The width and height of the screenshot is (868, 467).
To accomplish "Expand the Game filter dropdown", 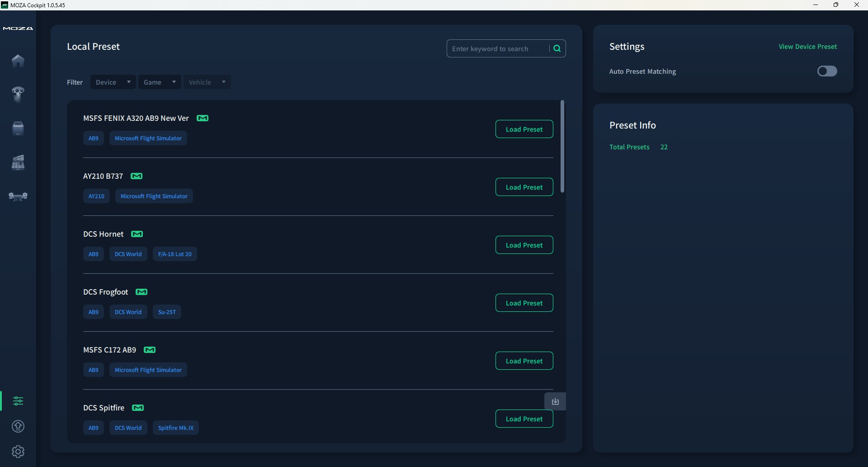I will click(x=160, y=82).
